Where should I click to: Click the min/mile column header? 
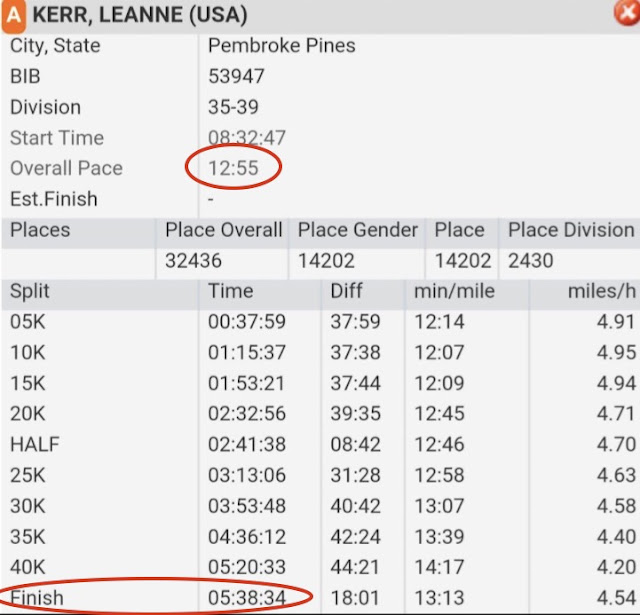click(x=454, y=291)
